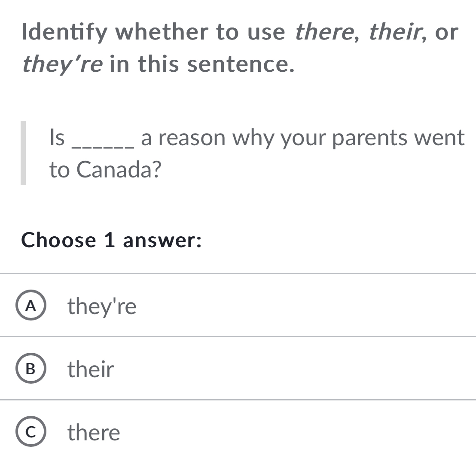
Task: Click the divider above option A
Action: [x=238, y=272]
